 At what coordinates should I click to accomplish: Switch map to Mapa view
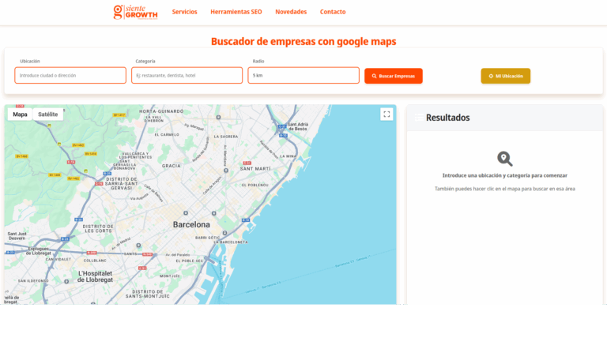(20, 114)
